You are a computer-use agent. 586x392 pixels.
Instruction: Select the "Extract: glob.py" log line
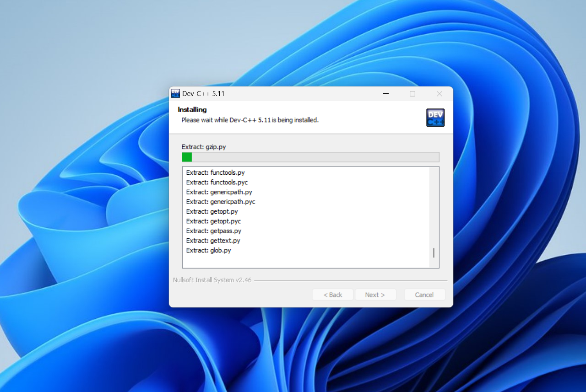(208, 250)
